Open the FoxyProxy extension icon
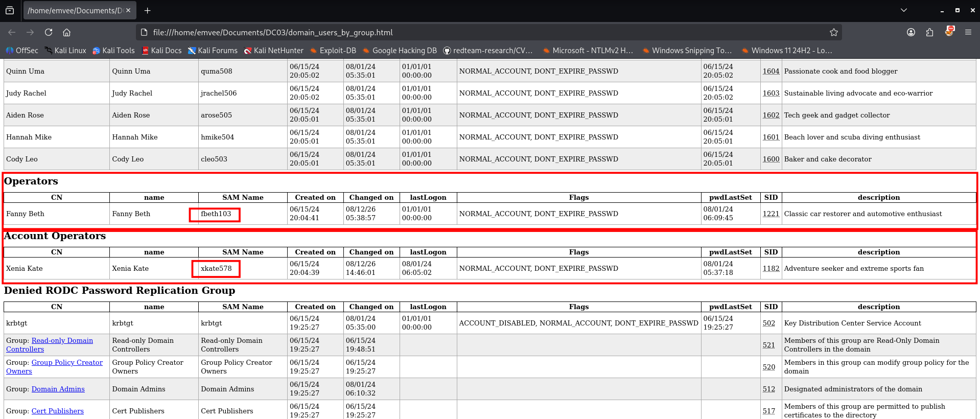980x419 pixels. (949, 32)
